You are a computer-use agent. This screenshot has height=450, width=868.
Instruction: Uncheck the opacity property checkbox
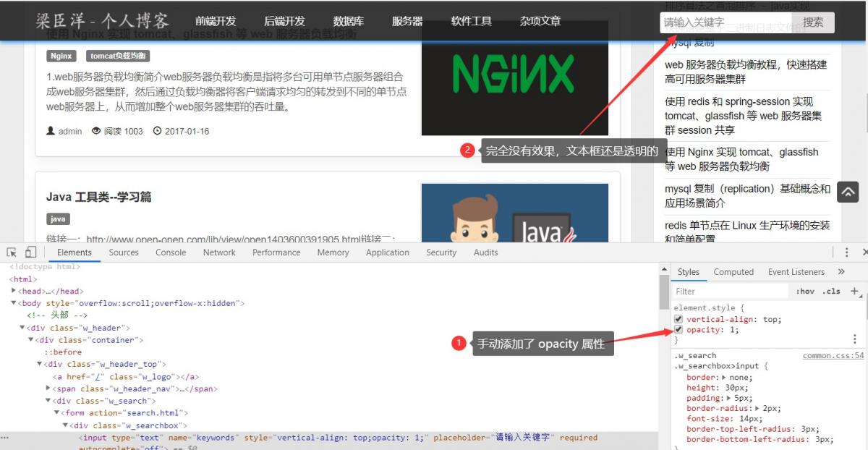tap(678, 330)
